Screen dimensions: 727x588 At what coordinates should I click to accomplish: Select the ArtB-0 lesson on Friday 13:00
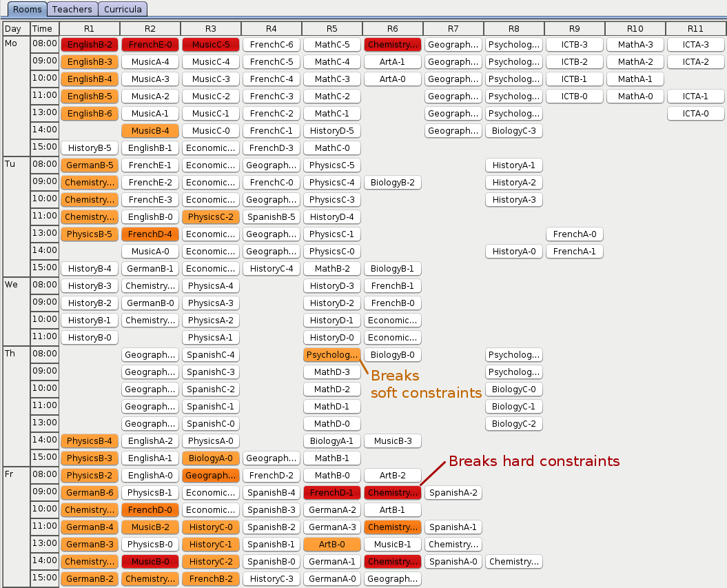point(331,544)
